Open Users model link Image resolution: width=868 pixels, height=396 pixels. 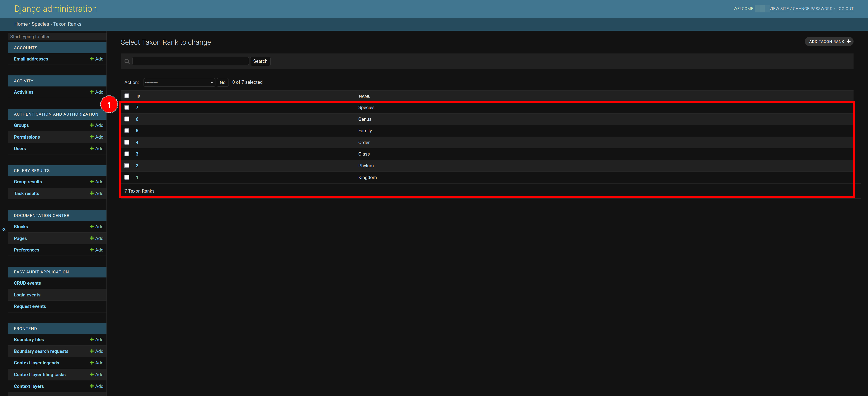tap(20, 149)
